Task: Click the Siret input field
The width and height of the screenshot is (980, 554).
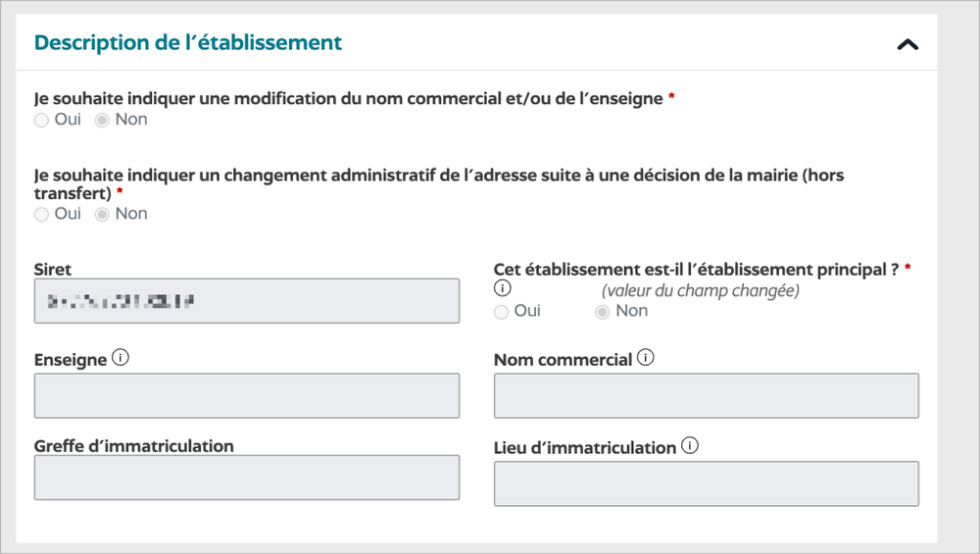Action: [246, 301]
